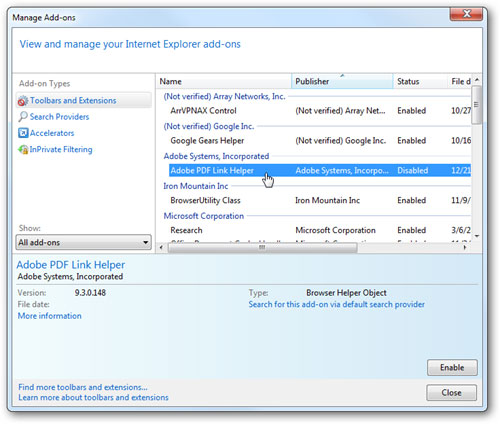Click the Accelerators arrow icon

pos(23,133)
